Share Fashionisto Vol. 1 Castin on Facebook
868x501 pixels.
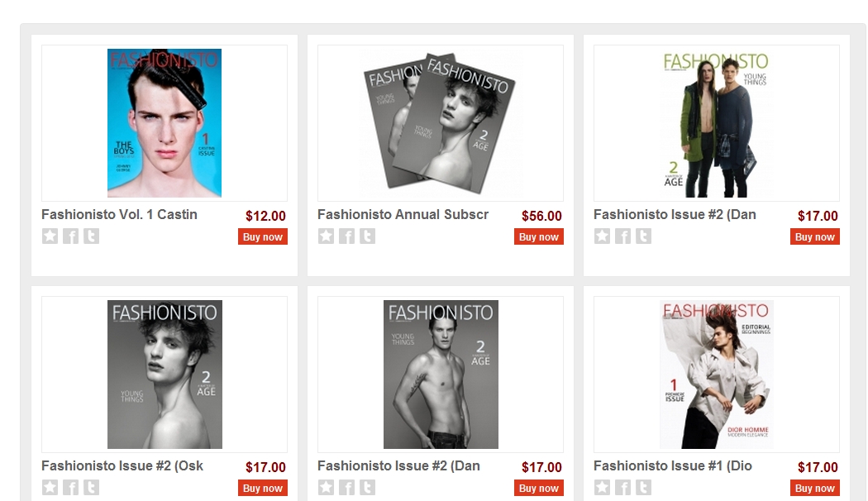point(70,236)
